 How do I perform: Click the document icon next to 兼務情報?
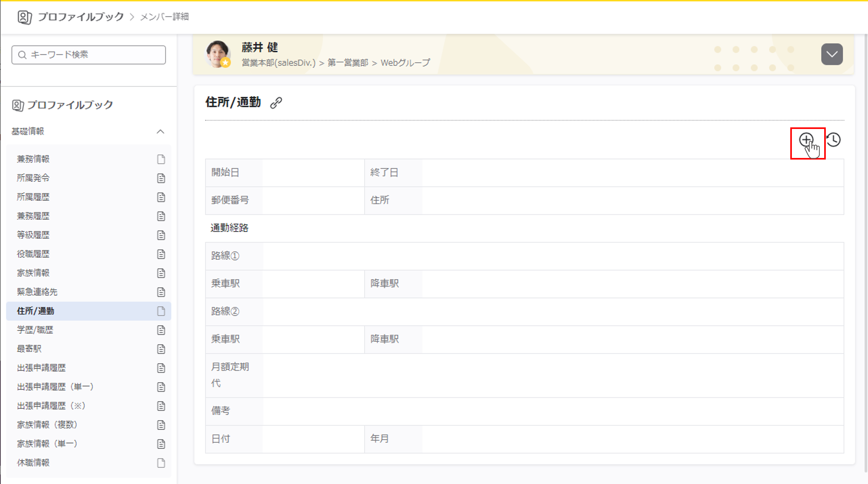(161, 159)
